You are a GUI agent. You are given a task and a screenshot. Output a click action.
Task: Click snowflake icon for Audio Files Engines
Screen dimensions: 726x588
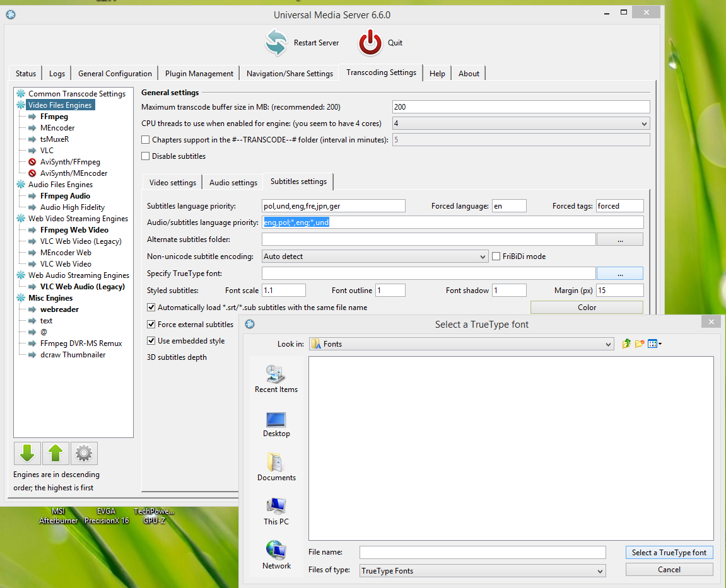pos(21,184)
